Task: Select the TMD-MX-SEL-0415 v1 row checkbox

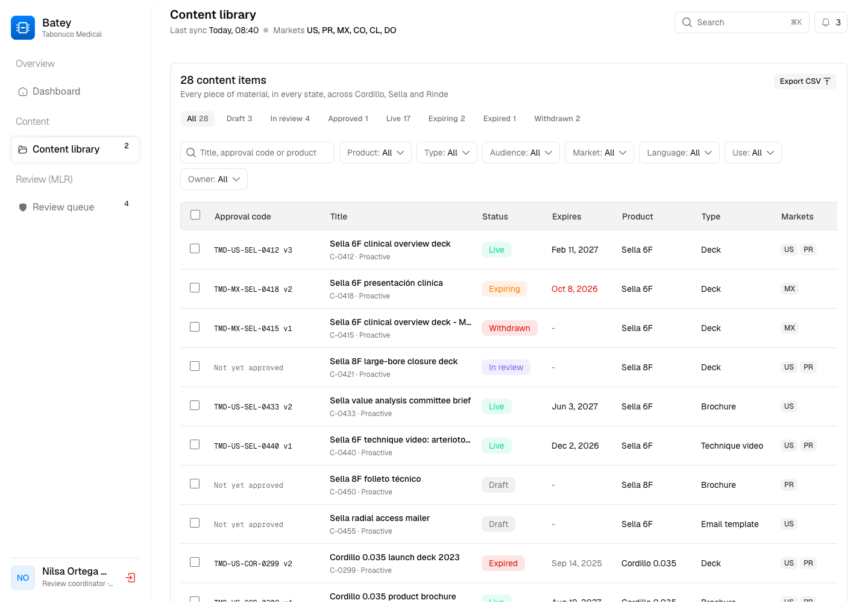Action: click(x=195, y=327)
